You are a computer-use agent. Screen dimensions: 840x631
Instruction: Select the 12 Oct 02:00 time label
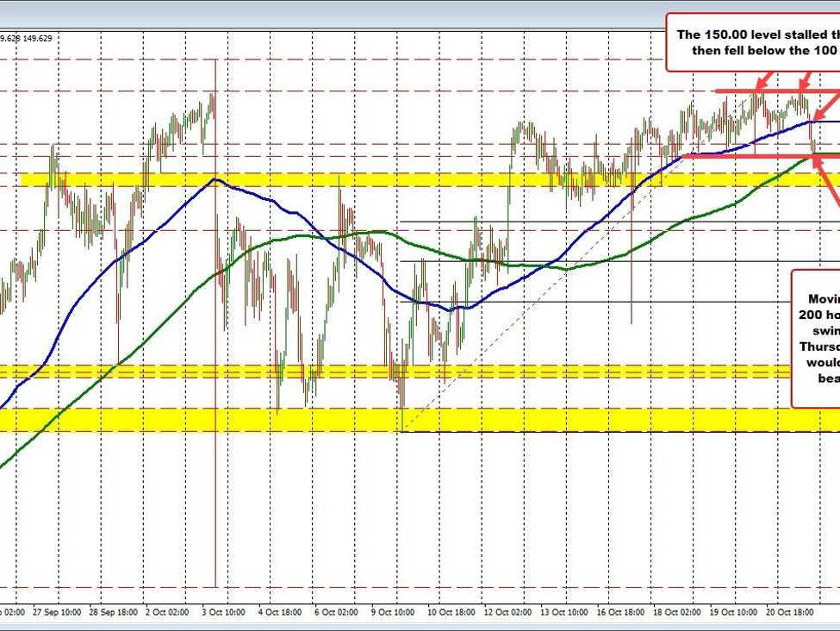coord(508,613)
